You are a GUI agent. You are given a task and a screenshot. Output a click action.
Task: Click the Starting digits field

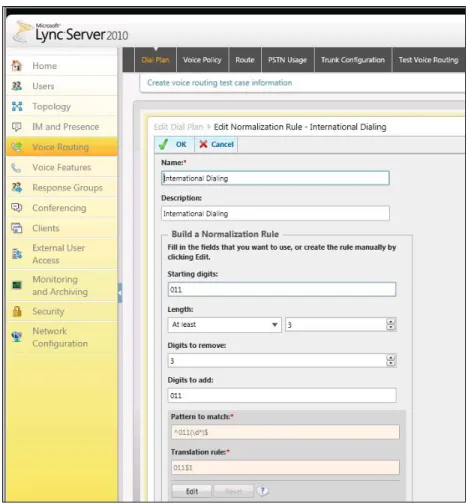click(282, 289)
